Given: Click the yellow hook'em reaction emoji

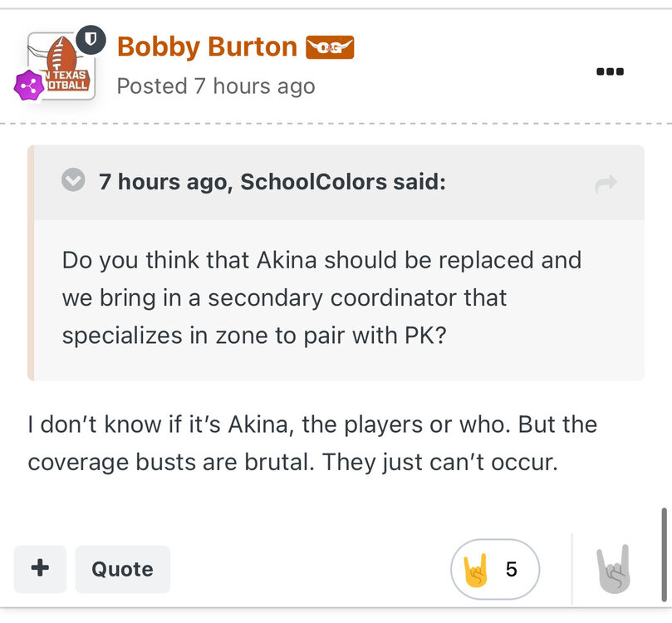Looking at the screenshot, I should click(475, 570).
